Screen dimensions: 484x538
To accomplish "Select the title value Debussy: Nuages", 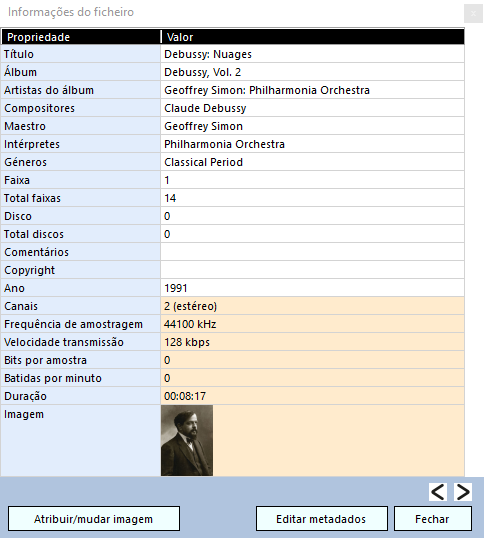I will pos(208,54).
